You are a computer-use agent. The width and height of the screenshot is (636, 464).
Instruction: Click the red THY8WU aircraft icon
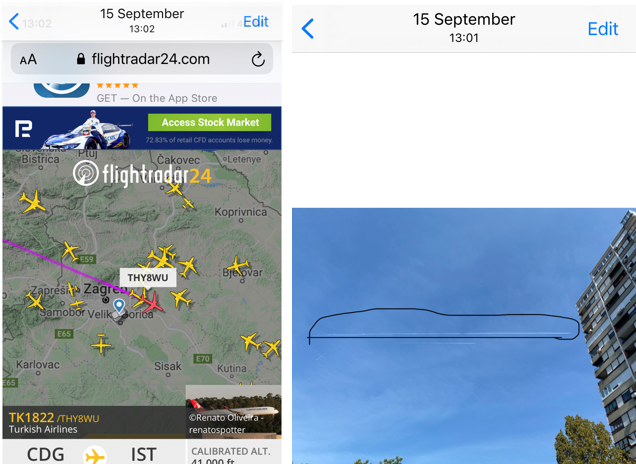153,303
